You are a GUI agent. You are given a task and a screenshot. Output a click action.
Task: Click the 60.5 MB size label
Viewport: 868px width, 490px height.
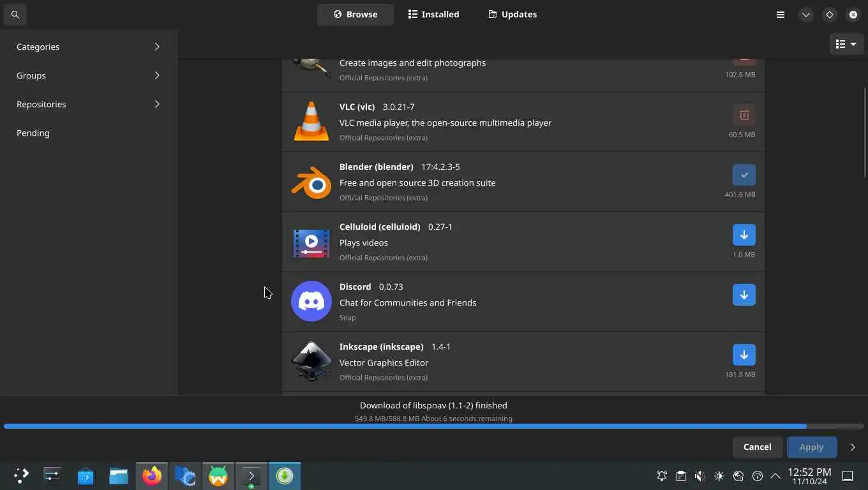point(742,135)
